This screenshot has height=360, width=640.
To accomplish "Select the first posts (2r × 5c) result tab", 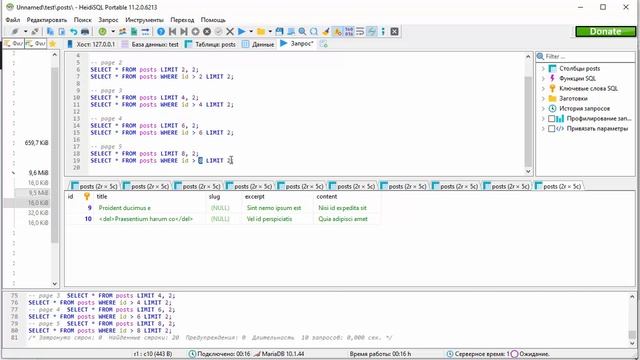I will [94, 186].
